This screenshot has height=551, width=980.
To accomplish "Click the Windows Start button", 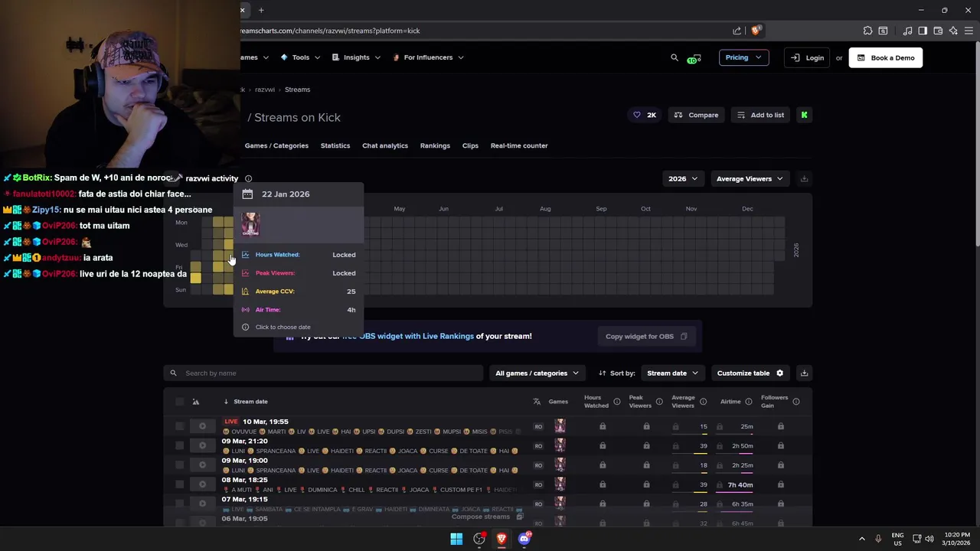I will click(x=456, y=539).
